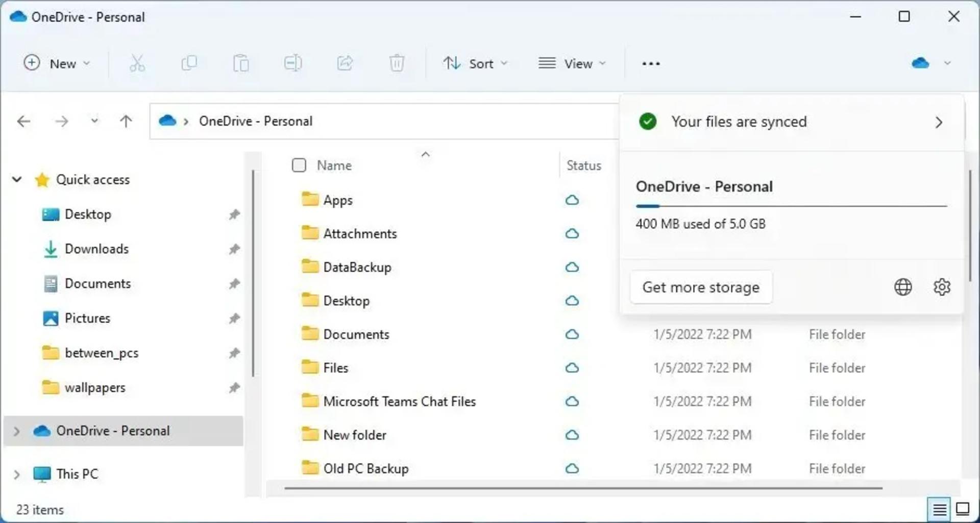
Task: Click the Delete trash can icon
Action: (x=397, y=63)
